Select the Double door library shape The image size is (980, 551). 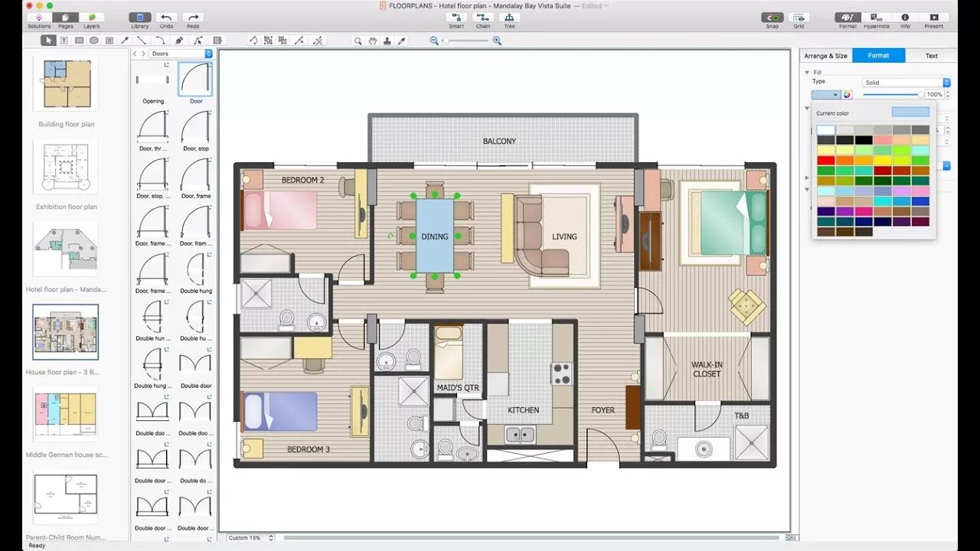(x=196, y=369)
